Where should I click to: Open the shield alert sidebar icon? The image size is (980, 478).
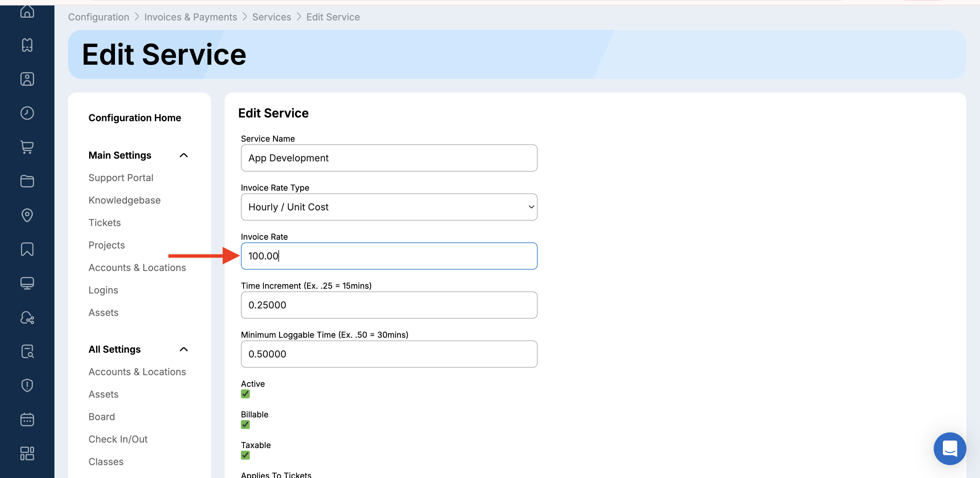(27, 385)
